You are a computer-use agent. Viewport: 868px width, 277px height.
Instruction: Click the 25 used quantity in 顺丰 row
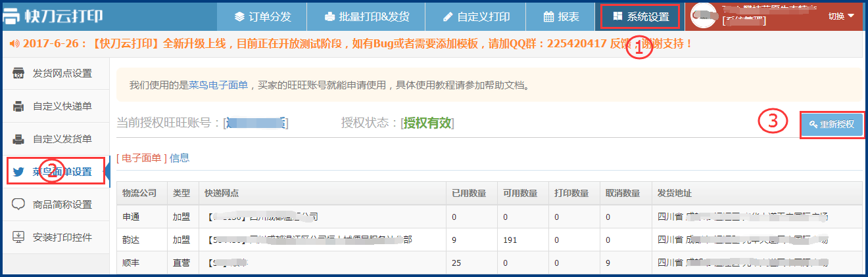457,262
